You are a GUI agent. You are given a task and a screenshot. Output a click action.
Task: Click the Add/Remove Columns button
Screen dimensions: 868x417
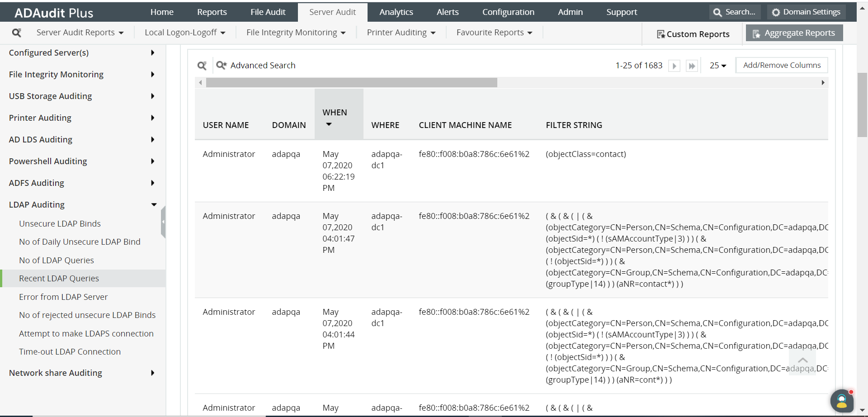[x=782, y=65]
